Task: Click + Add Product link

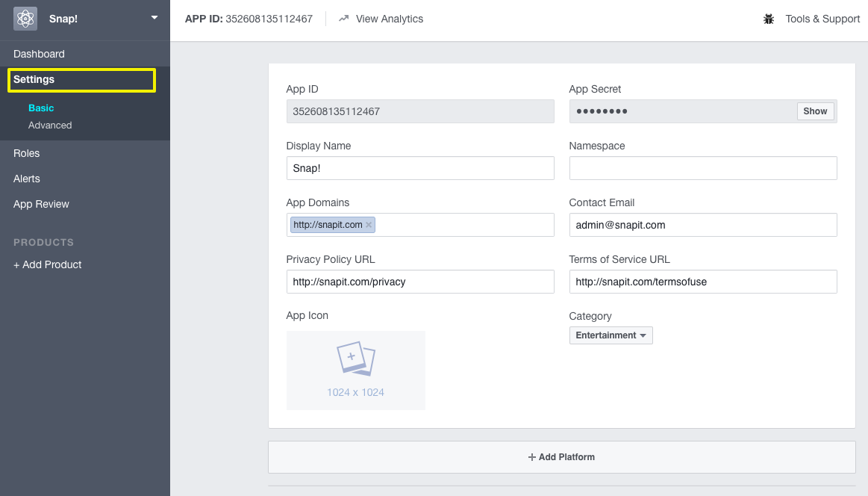Action: tap(48, 265)
